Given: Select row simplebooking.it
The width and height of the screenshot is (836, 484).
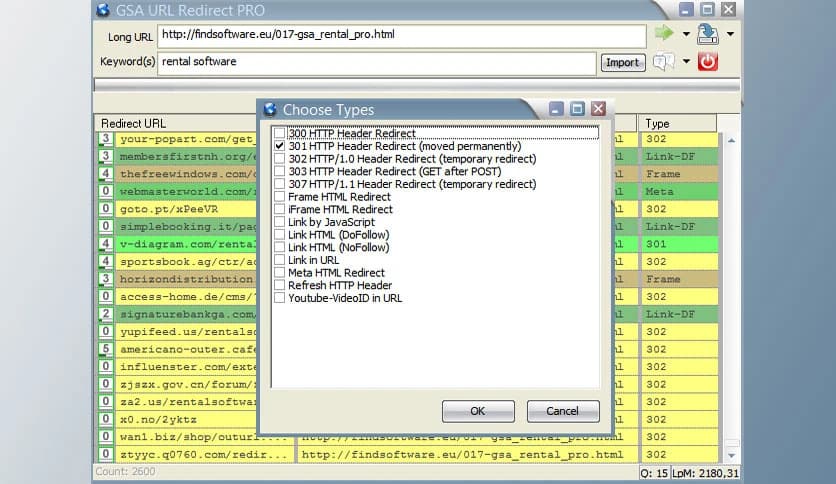Looking at the screenshot, I should point(186,227).
